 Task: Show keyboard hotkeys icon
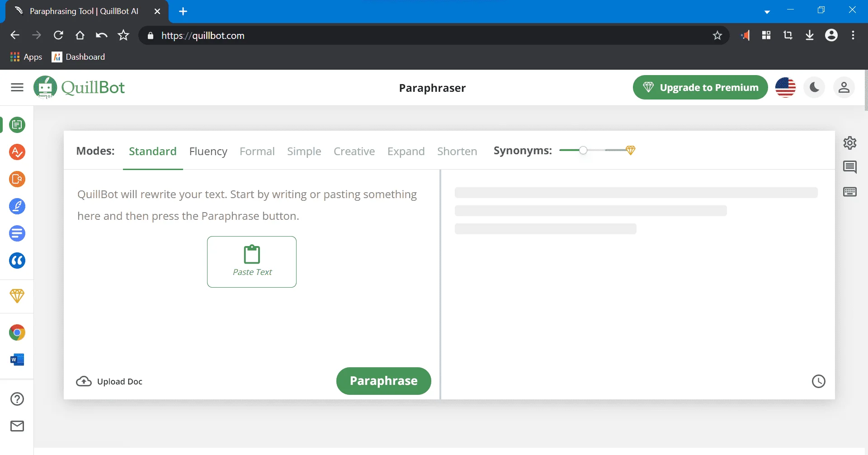point(850,192)
